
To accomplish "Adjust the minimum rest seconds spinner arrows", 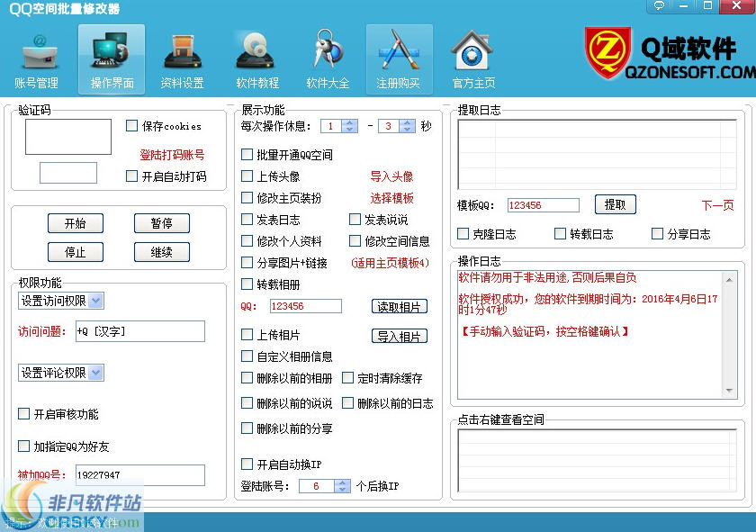I will click(x=349, y=126).
